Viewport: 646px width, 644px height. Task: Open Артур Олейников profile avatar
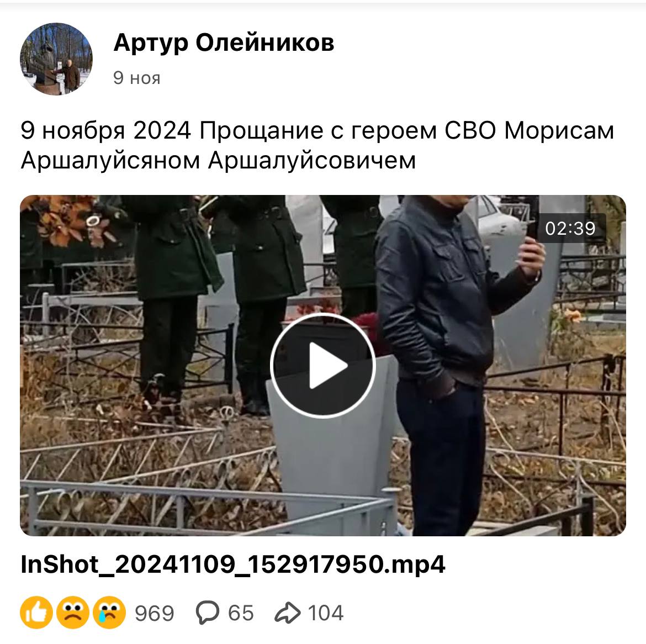click(56, 59)
